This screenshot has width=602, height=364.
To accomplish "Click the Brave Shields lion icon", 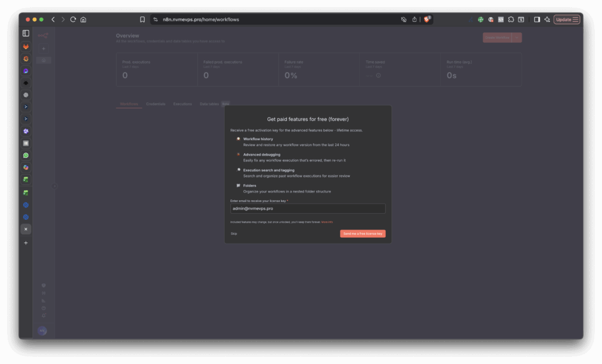I will (427, 19).
